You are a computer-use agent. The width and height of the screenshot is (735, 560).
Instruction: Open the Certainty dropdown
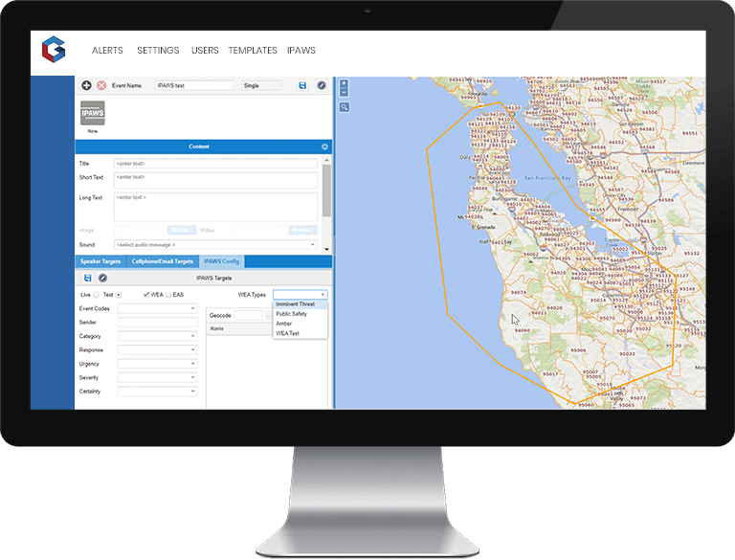coord(158,392)
